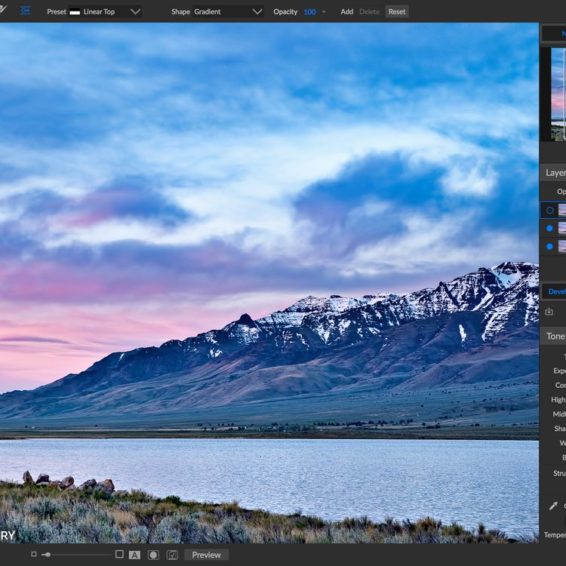Click the preset export icon below Develop
This screenshot has width=566, height=566.
coord(549,312)
